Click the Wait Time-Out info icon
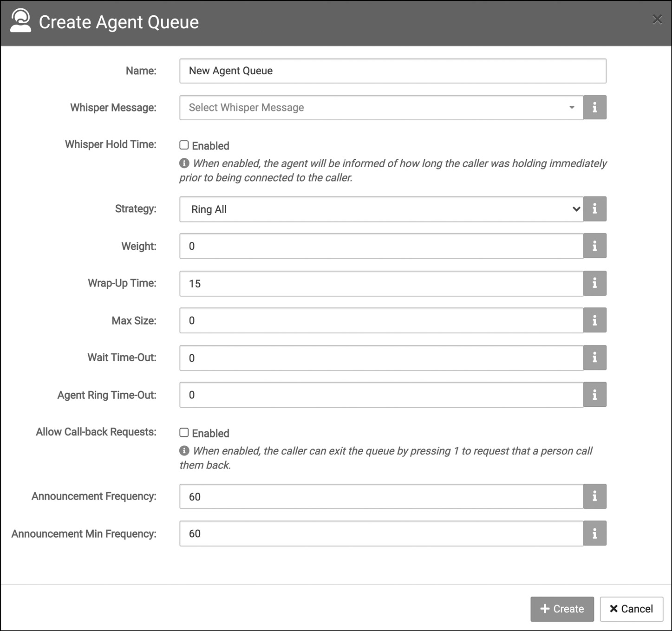This screenshot has height=631, width=672. 595,358
